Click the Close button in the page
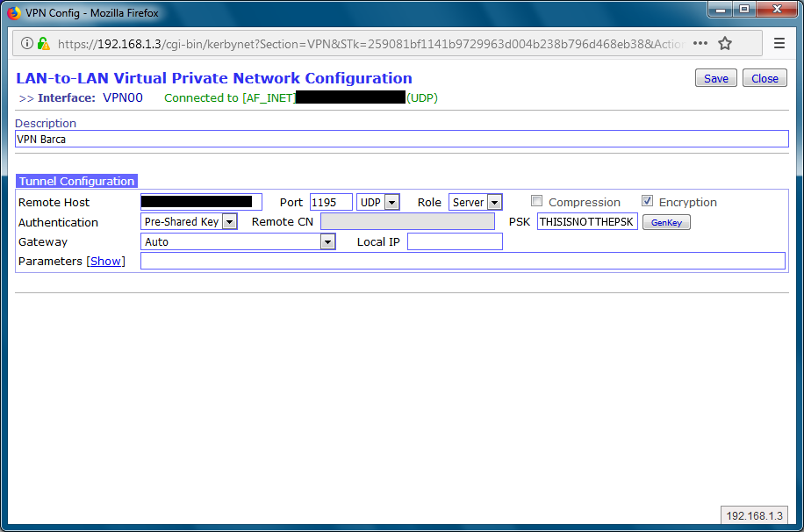804x532 pixels. 765,78
